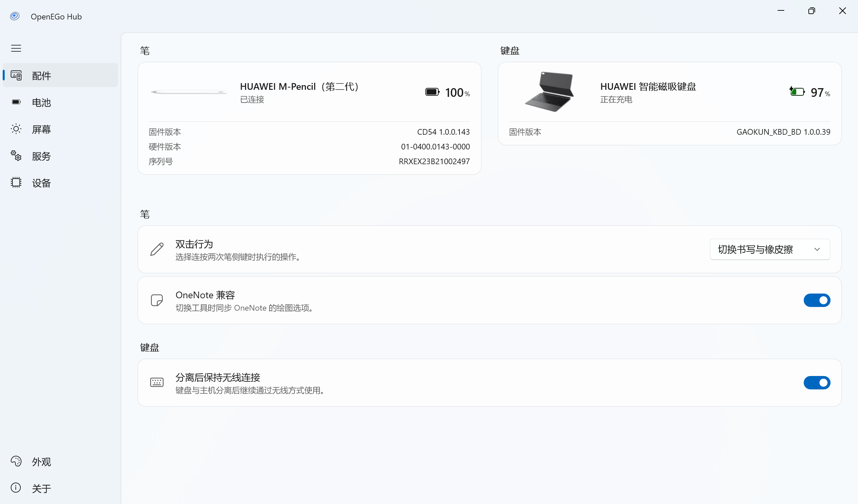Click the 屏幕 brightness sun icon

16,129
